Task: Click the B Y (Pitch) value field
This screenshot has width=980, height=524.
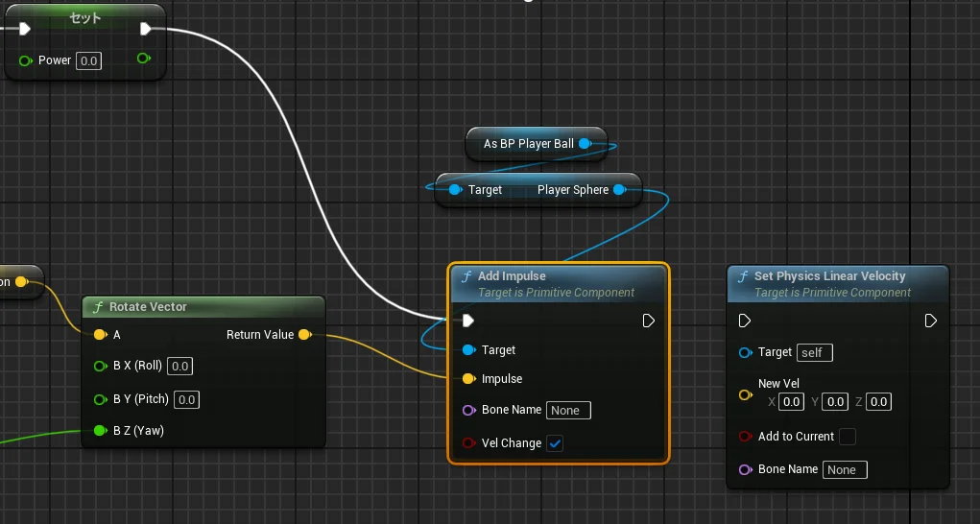Action: click(186, 399)
